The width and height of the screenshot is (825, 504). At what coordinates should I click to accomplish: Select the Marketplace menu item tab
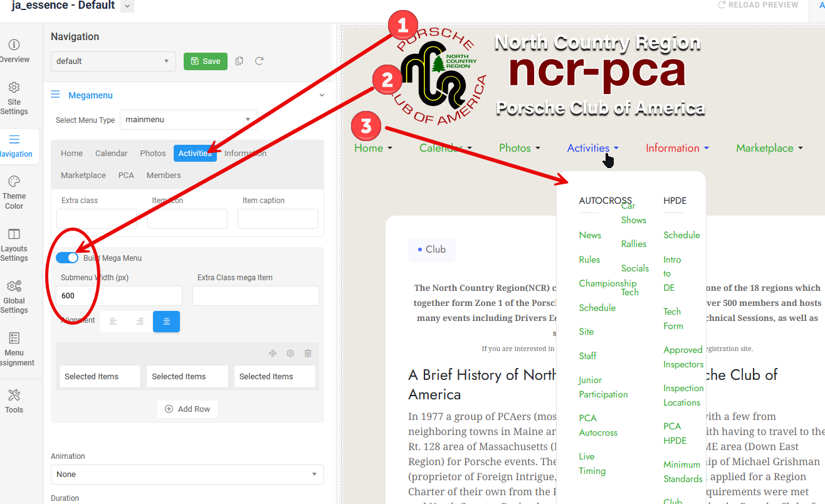83,175
